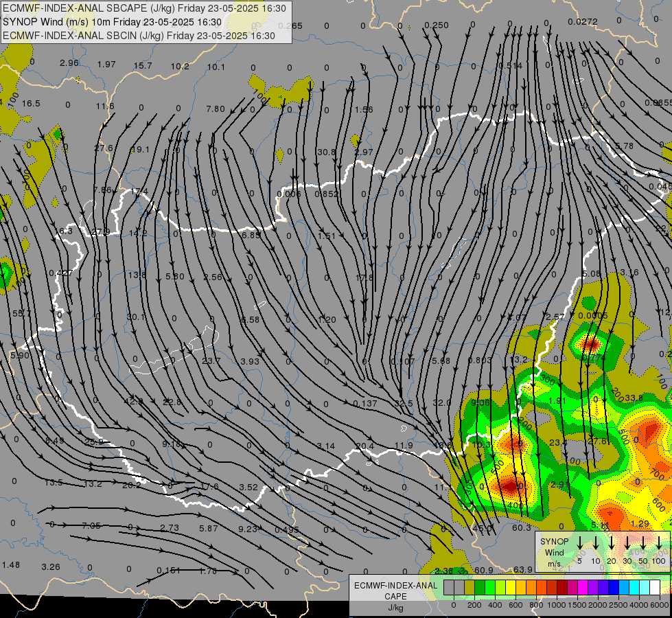Click the map value '3.52'
The height and width of the screenshot is (618, 672).
coord(248,488)
